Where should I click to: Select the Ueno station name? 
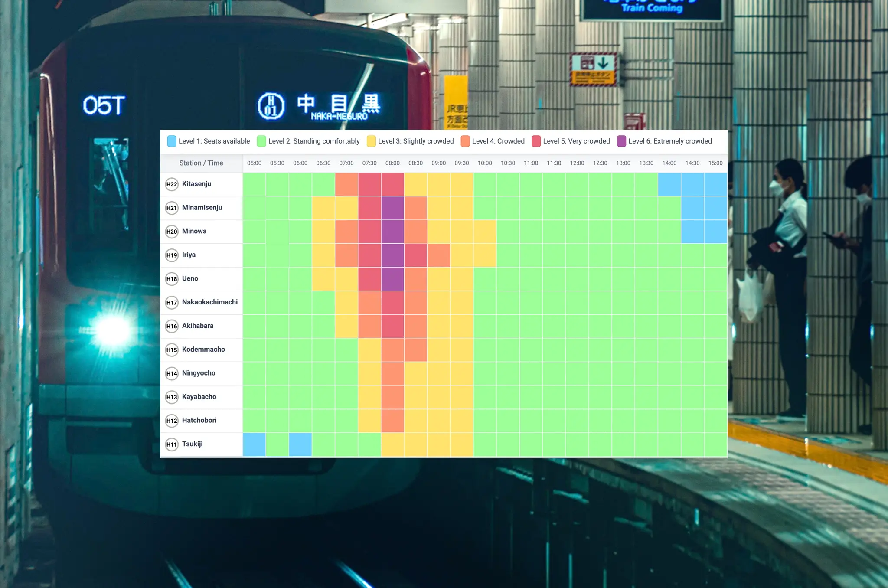190,278
